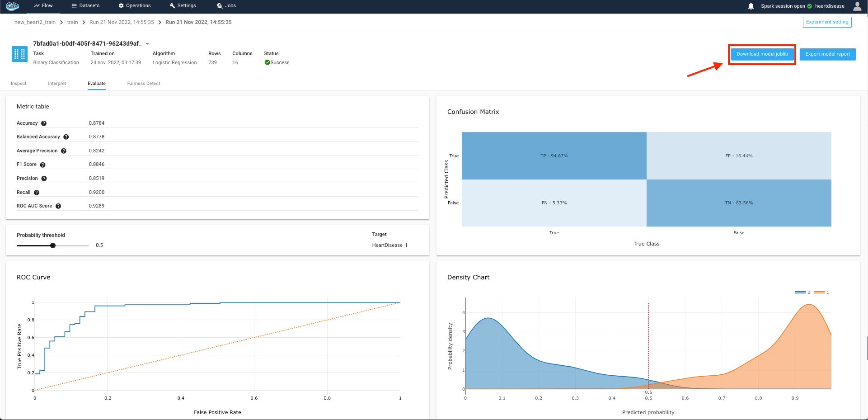
Task: Open the notifications bell icon
Action: tap(751, 6)
